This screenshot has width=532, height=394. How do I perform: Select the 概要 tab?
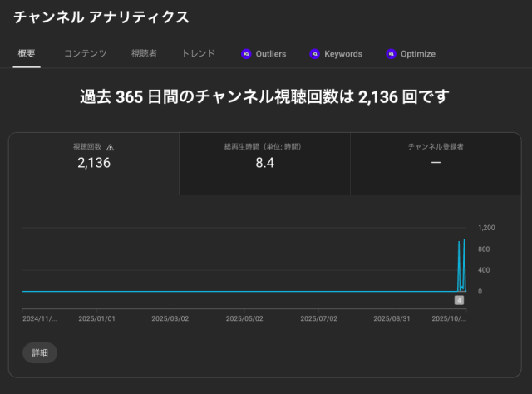pos(26,54)
